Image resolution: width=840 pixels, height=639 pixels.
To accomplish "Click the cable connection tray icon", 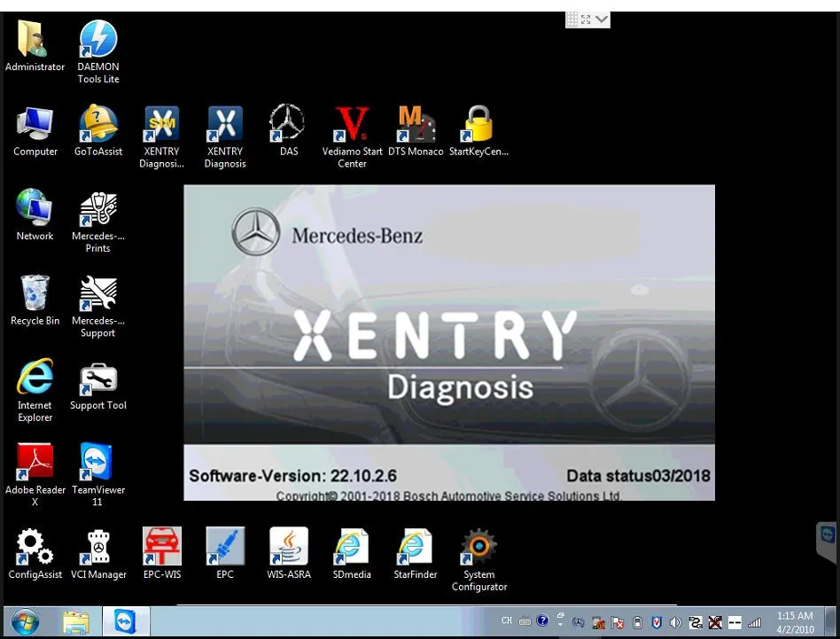I will [696, 622].
